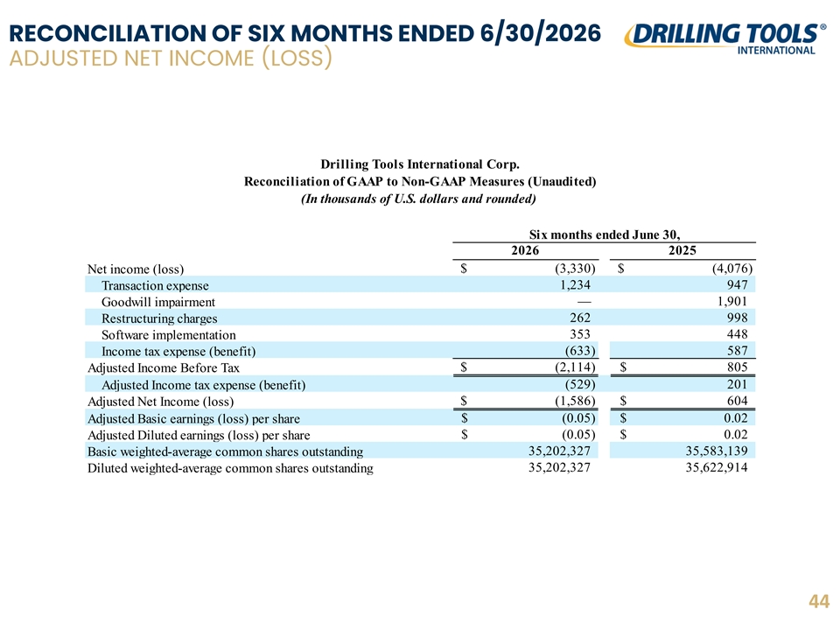The width and height of the screenshot is (840, 630).
Task: Click 'Adjusted Diluted earnings (loss) per share' label
Action: (199, 436)
